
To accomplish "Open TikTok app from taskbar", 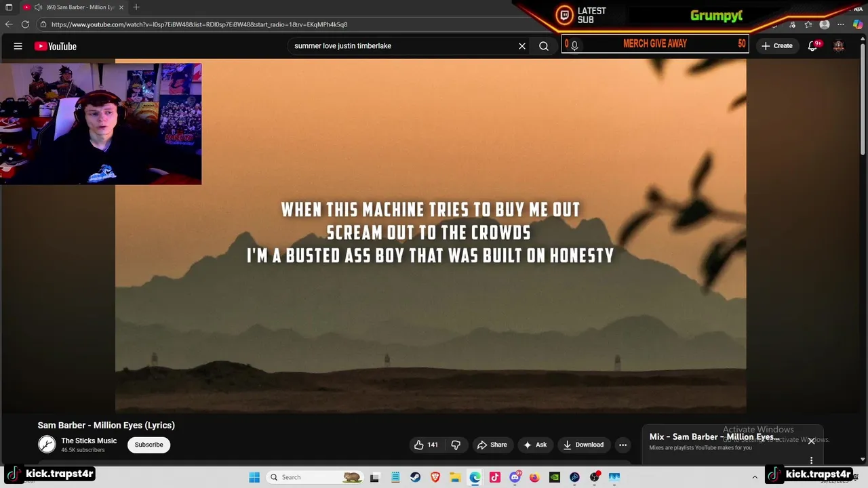I will [x=495, y=477].
